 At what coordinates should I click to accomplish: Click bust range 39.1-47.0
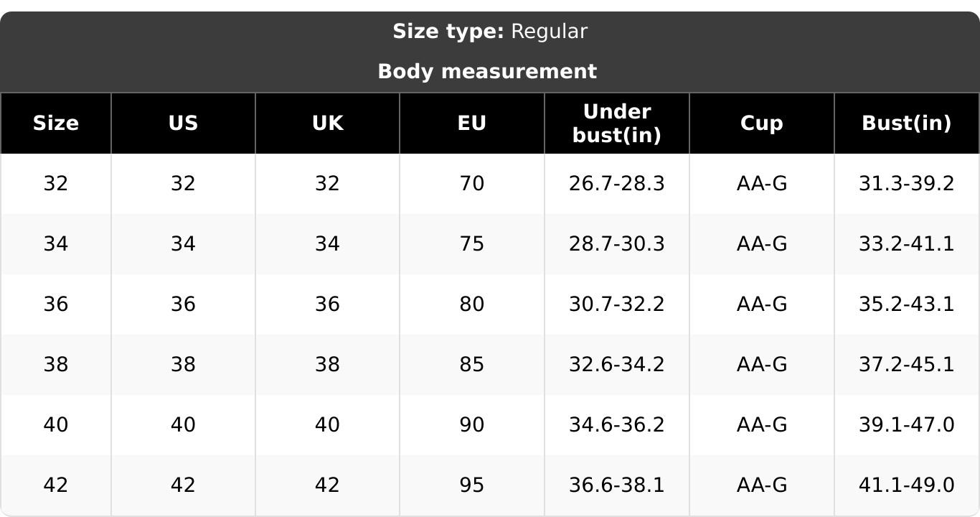pos(907,425)
